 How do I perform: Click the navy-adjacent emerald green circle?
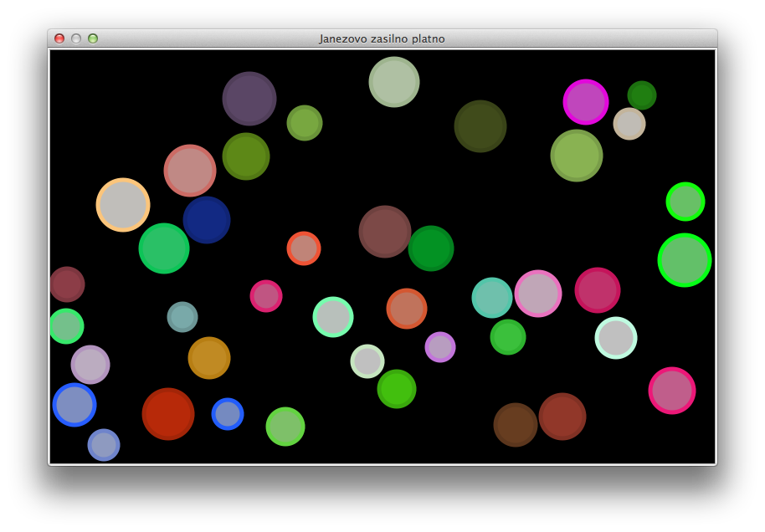pyautogui.click(x=164, y=248)
